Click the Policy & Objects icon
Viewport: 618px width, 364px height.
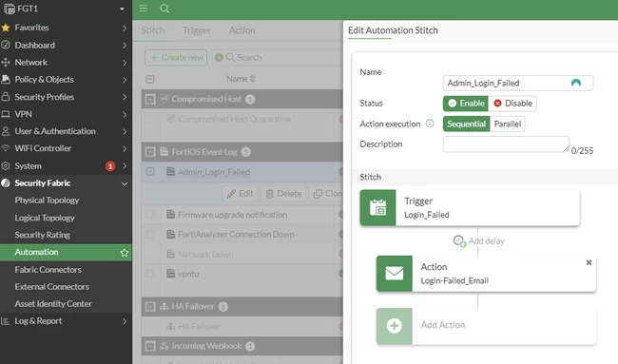(6, 79)
